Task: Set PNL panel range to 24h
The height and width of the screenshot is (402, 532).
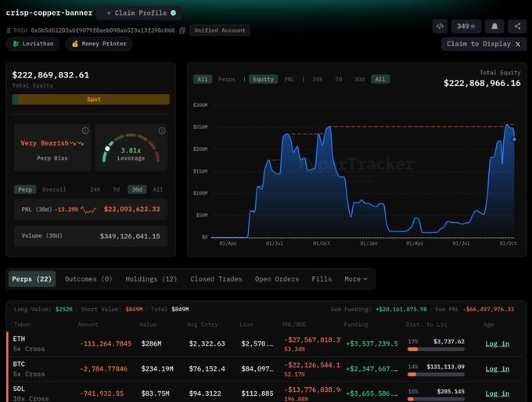Action: [95, 189]
